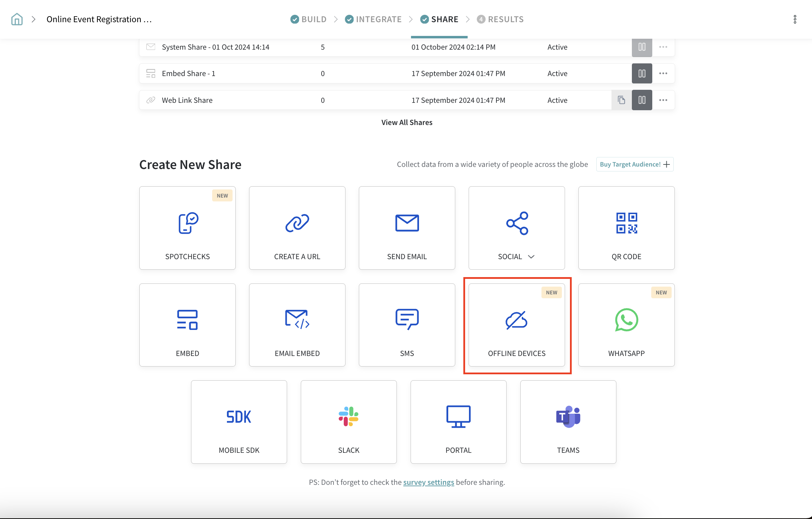Select the Mobile SDK tile
The width and height of the screenshot is (812, 519).
coord(239,422)
